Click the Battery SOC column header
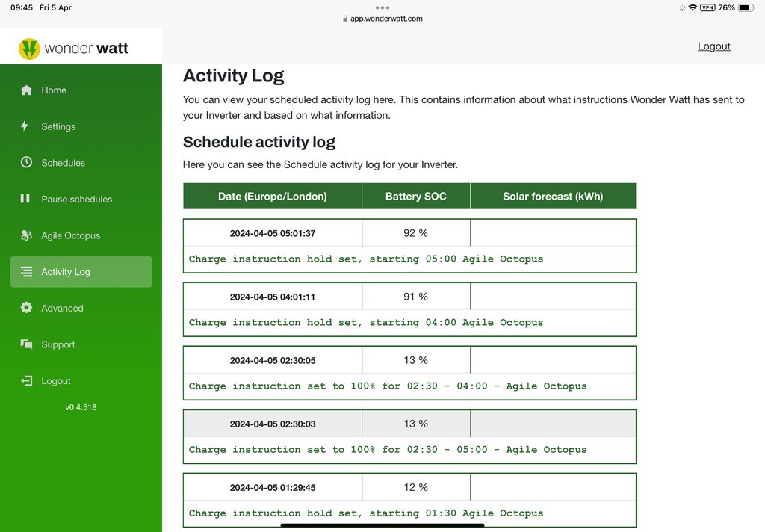This screenshot has width=765, height=532. tap(415, 197)
